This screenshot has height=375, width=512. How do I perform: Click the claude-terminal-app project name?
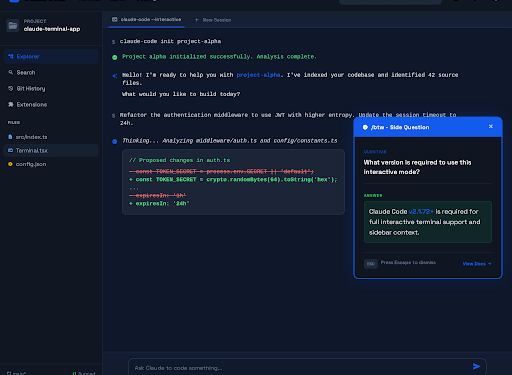point(52,29)
